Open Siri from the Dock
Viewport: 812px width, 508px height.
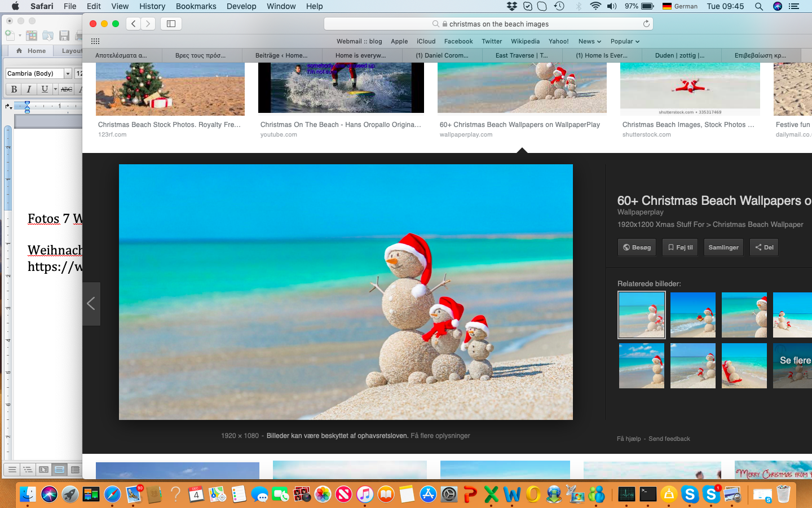[x=49, y=494]
